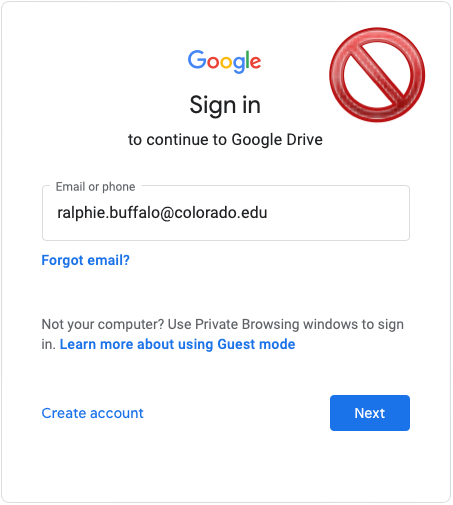
Task: Open the Create account link
Action: pos(92,413)
